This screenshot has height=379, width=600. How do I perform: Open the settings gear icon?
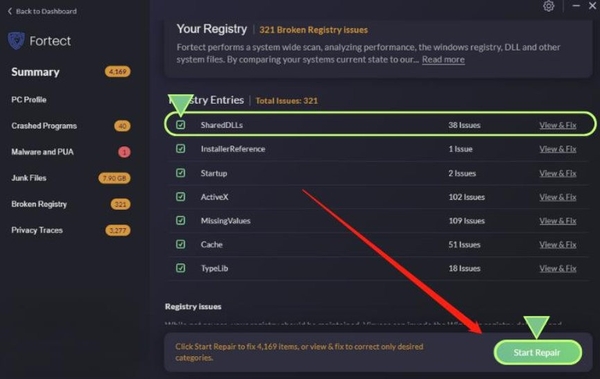(549, 6)
